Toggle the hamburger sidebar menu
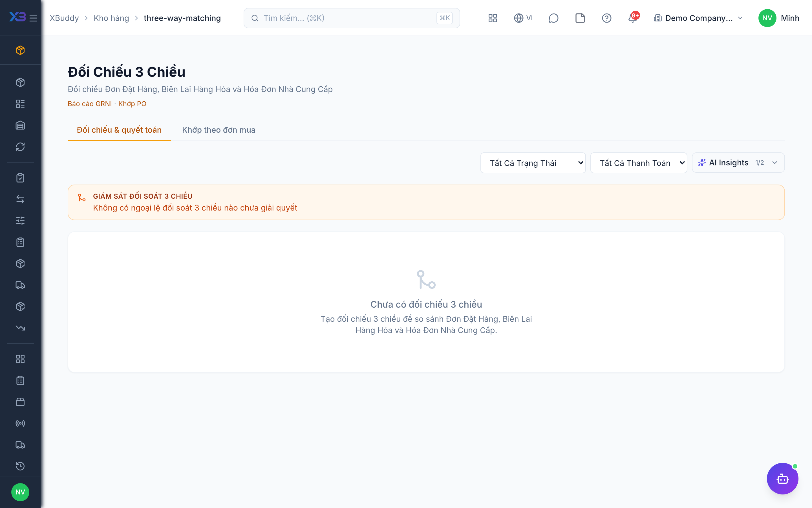812x508 pixels. 33,18
